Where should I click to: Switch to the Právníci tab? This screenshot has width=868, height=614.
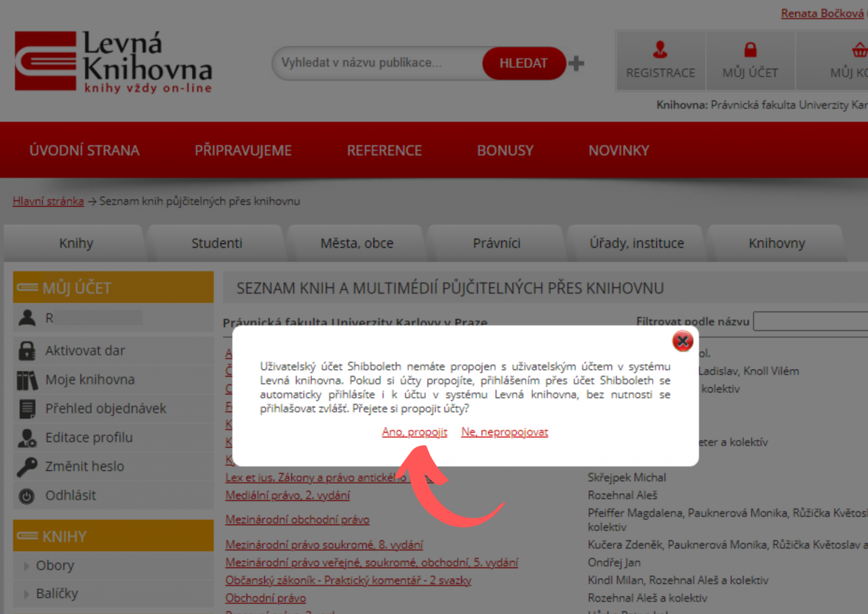tap(497, 243)
